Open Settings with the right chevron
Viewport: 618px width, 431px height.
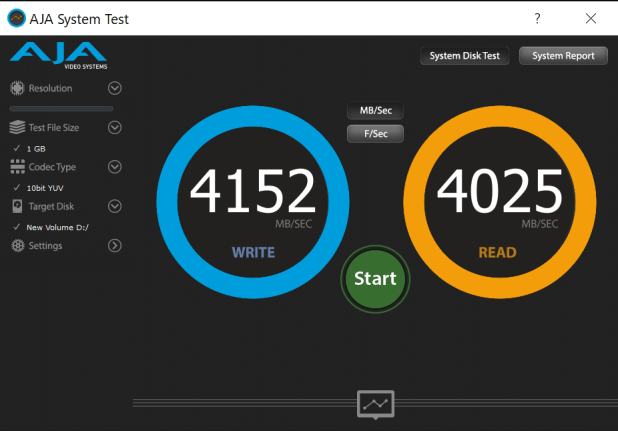tap(115, 245)
